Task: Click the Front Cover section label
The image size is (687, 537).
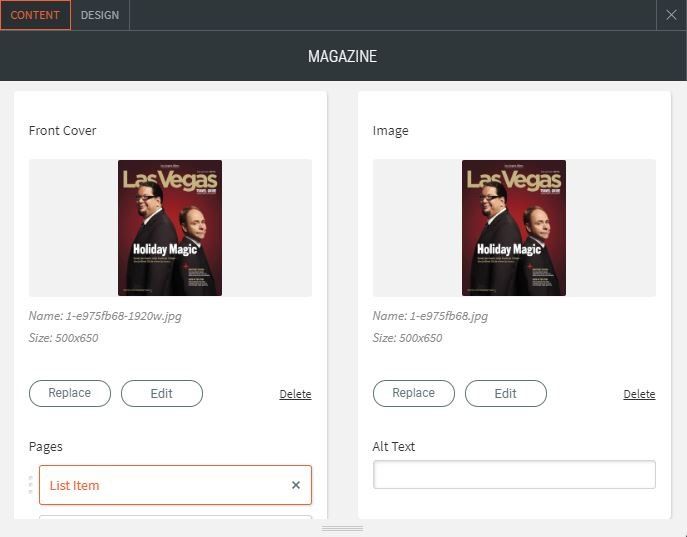Action: [x=62, y=131]
